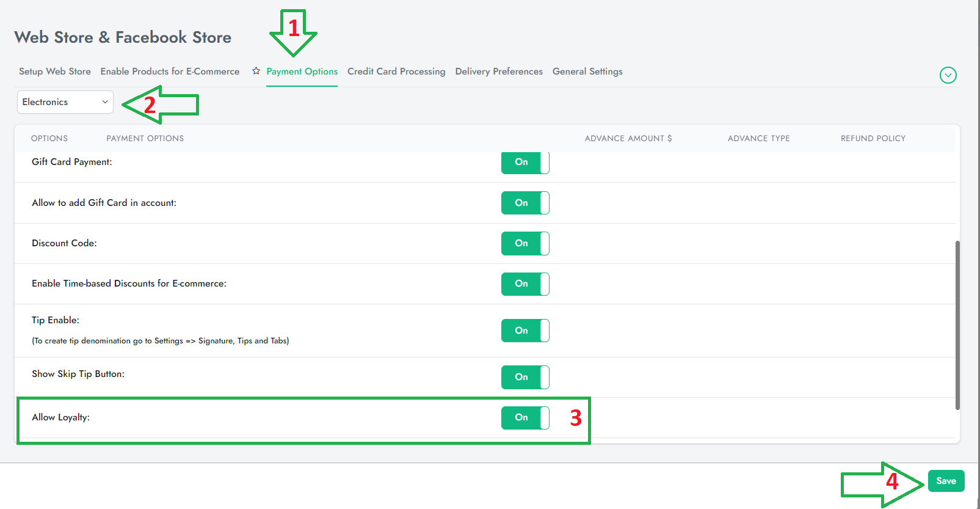This screenshot has height=509, width=980.
Task: Toggle Gift Card Payment switch
Action: 525,163
